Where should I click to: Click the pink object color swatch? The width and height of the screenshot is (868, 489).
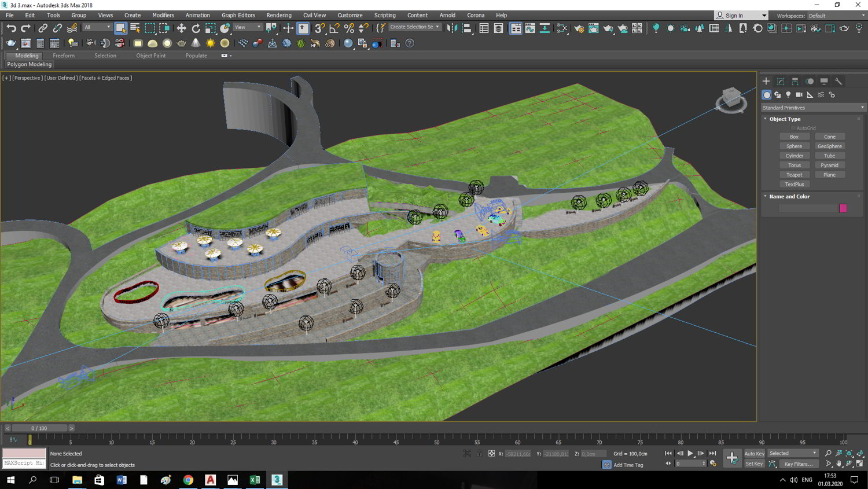(x=843, y=208)
